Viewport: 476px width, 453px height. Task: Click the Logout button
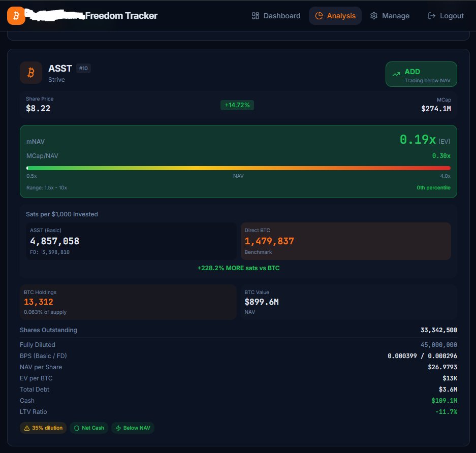click(446, 16)
